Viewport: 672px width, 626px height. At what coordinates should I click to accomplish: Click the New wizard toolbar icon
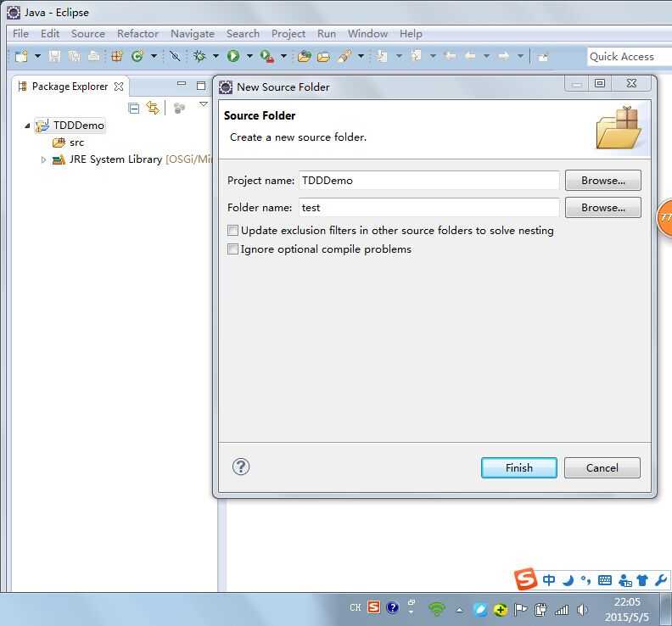coord(21,56)
